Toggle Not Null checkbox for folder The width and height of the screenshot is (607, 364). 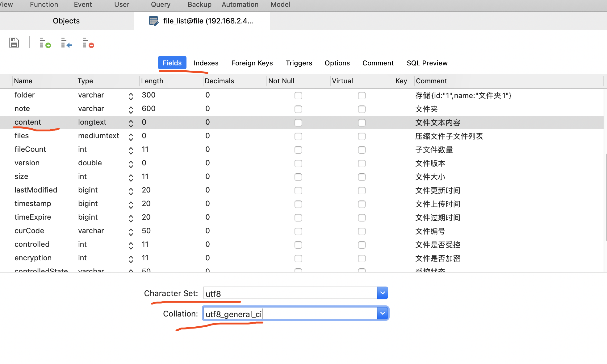click(298, 96)
